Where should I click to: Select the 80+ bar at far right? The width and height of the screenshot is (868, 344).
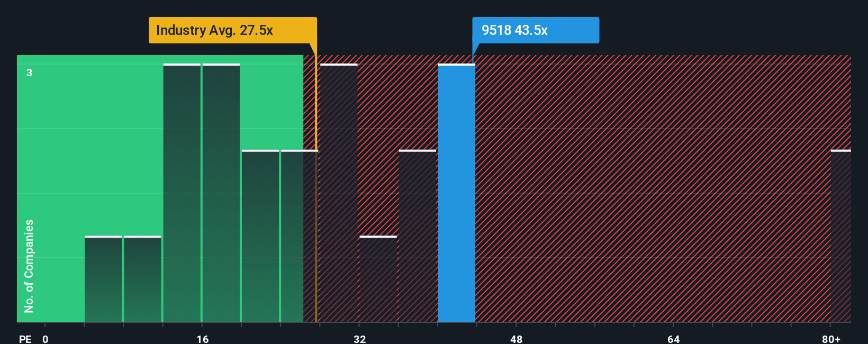pos(841,236)
